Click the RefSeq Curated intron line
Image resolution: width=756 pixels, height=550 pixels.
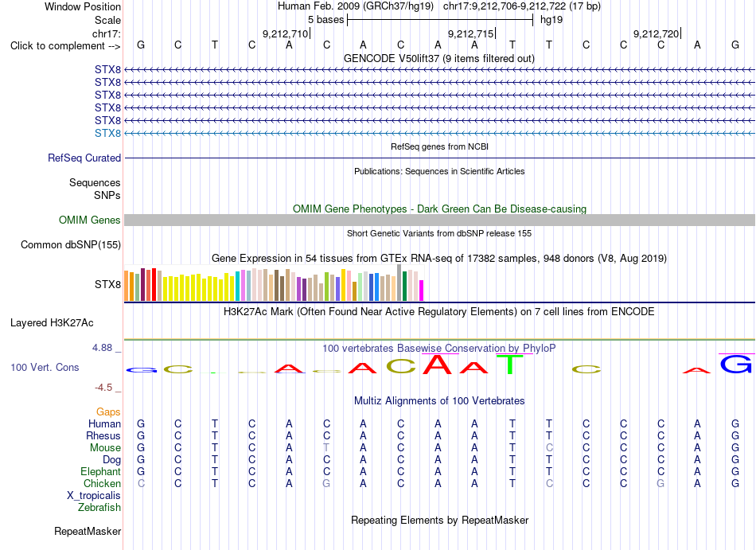click(439, 158)
